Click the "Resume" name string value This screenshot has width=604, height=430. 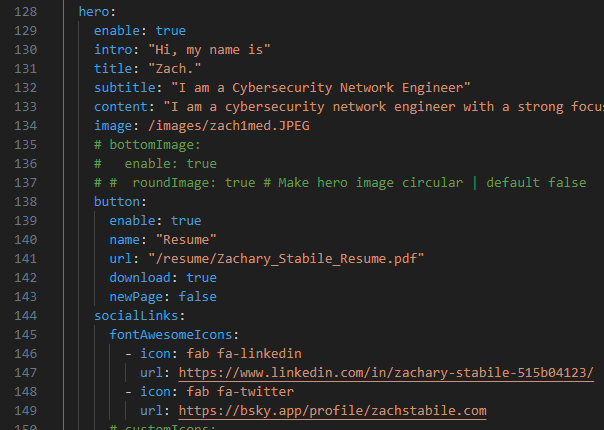click(186, 240)
